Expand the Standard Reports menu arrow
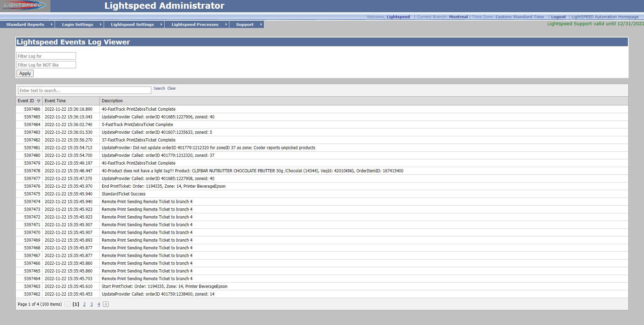The width and height of the screenshot is (644, 325). point(51,25)
